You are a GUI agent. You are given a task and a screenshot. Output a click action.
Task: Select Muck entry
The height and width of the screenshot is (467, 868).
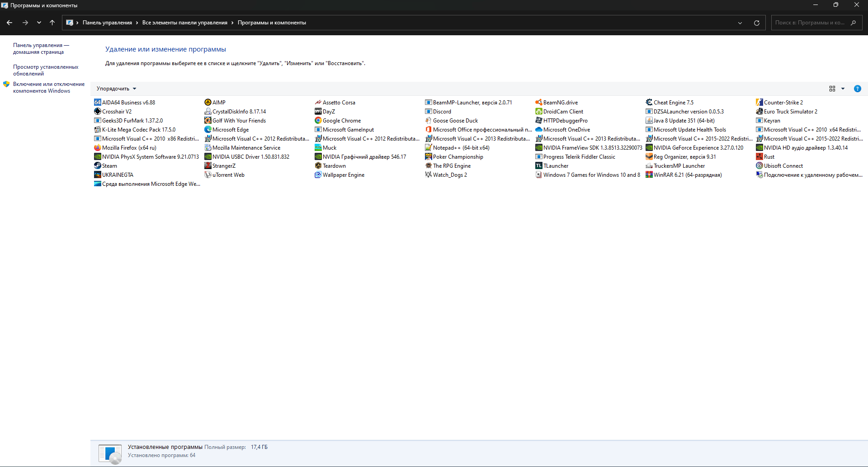pyautogui.click(x=325, y=148)
